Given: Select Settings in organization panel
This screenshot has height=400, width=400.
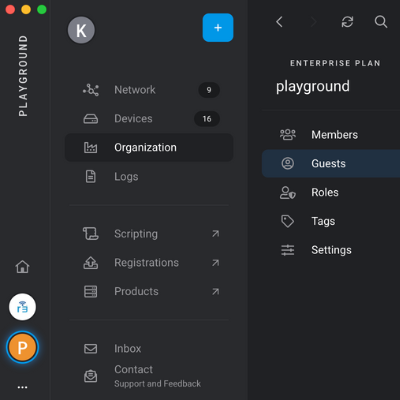Looking at the screenshot, I should coord(331,250).
